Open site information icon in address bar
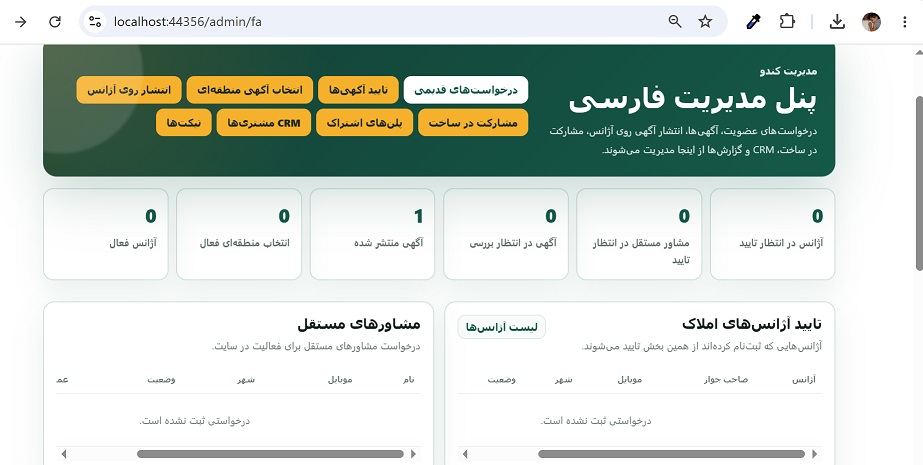 pyautogui.click(x=95, y=22)
